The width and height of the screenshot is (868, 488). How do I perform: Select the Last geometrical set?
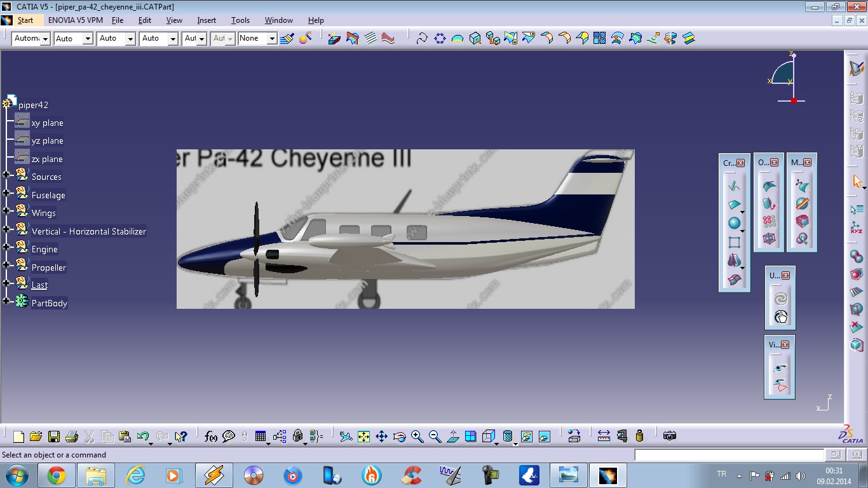(39, 285)
